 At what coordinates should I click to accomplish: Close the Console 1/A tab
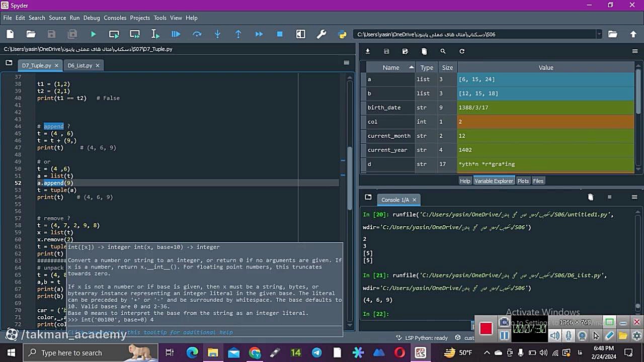[x=415, y=200]
